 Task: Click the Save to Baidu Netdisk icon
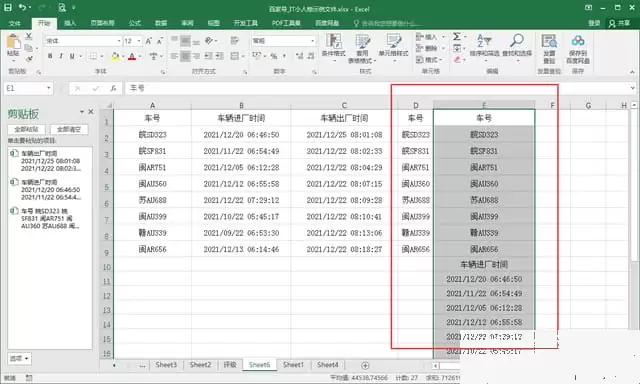click(578, 41)
